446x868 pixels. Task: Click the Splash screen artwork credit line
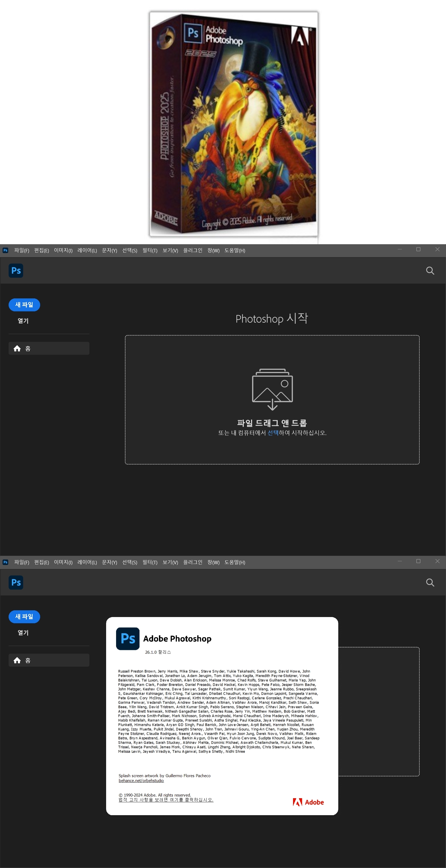point(165,776)
